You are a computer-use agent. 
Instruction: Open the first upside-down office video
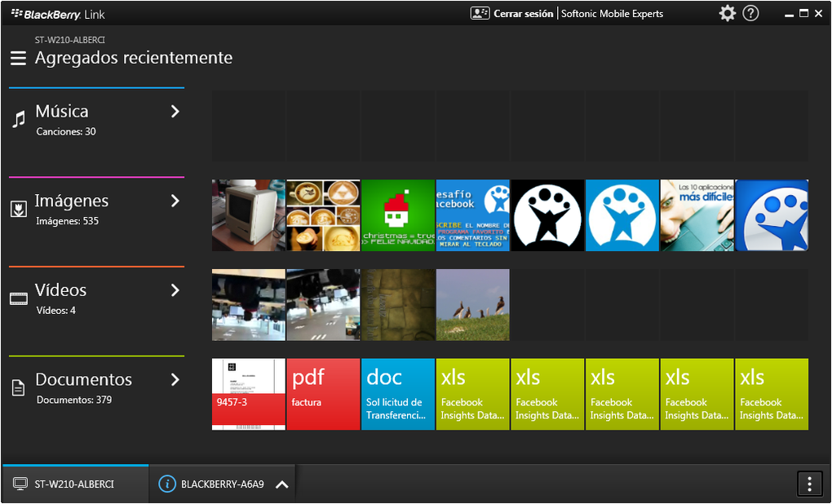(x=248, y=304)
